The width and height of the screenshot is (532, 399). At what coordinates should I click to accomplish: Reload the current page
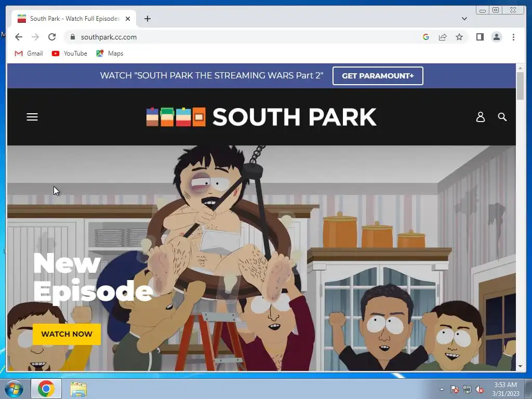pos(52,37)
